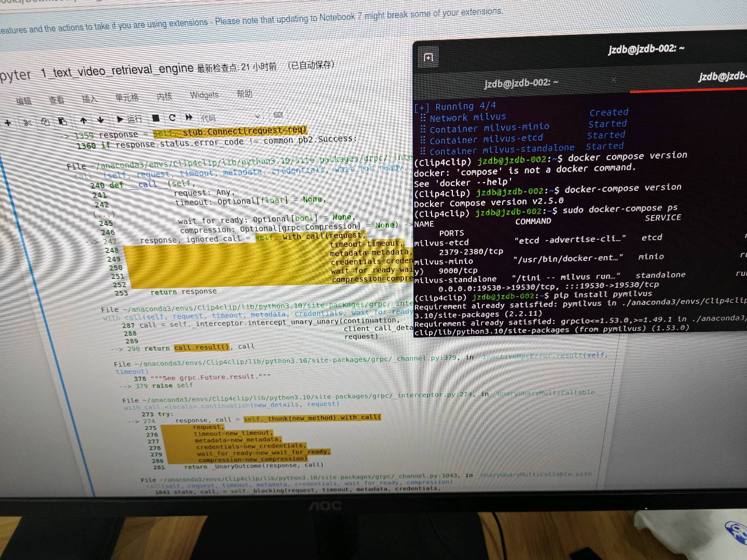Open the 查看 menu
Viewport: 747px width, 560px height.
pos(57,100)
